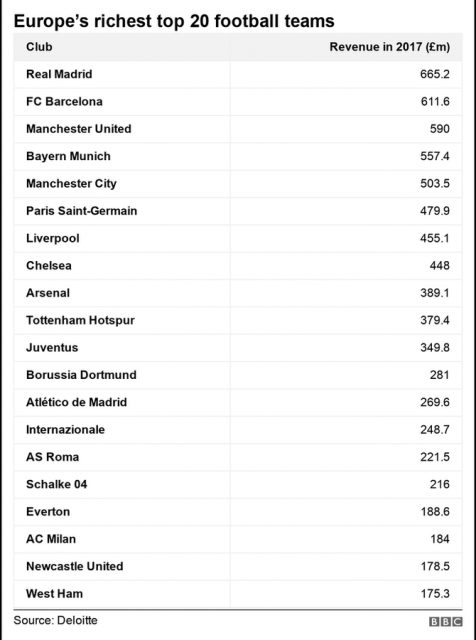This screenshot has width=476, height=640.
Task: Select the Club column header
Action: pyautogui.click(x=39, y=47)
